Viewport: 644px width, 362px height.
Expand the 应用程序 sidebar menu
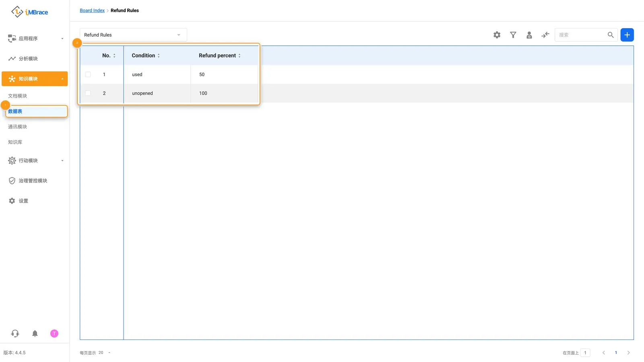click(x=35, y=39)
